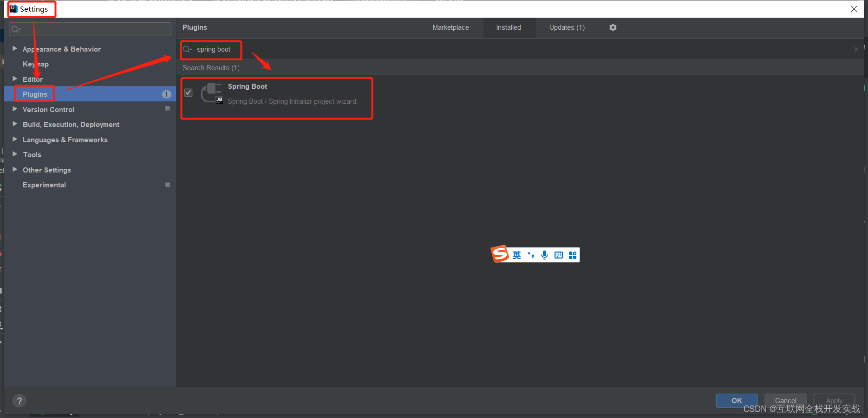Image resolution: width=868 pixels, height=418 pixels.
Task: Open the Sogou soft keyboard icon
Action: 559,255
